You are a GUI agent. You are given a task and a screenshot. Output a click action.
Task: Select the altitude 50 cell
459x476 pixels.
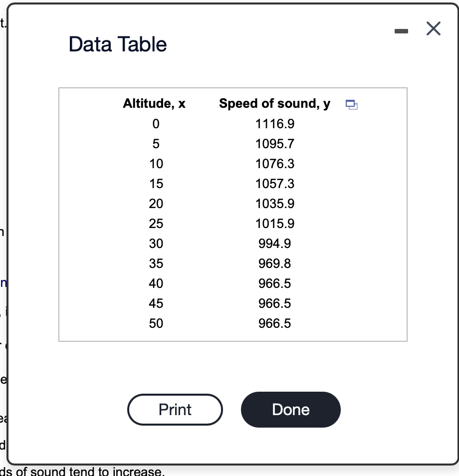pyautogui.click(x=156, y=323)
